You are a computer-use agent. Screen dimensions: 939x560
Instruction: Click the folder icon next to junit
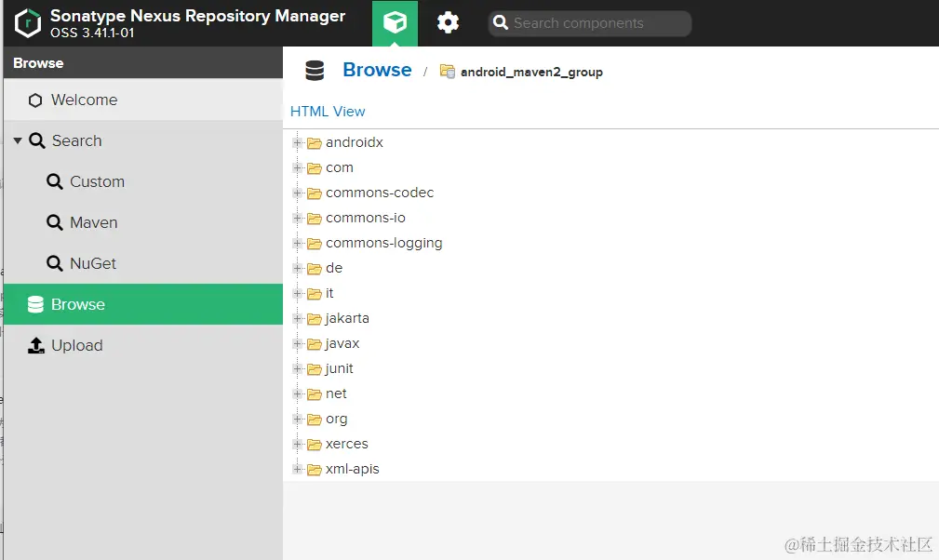click(x=315, y=369)
